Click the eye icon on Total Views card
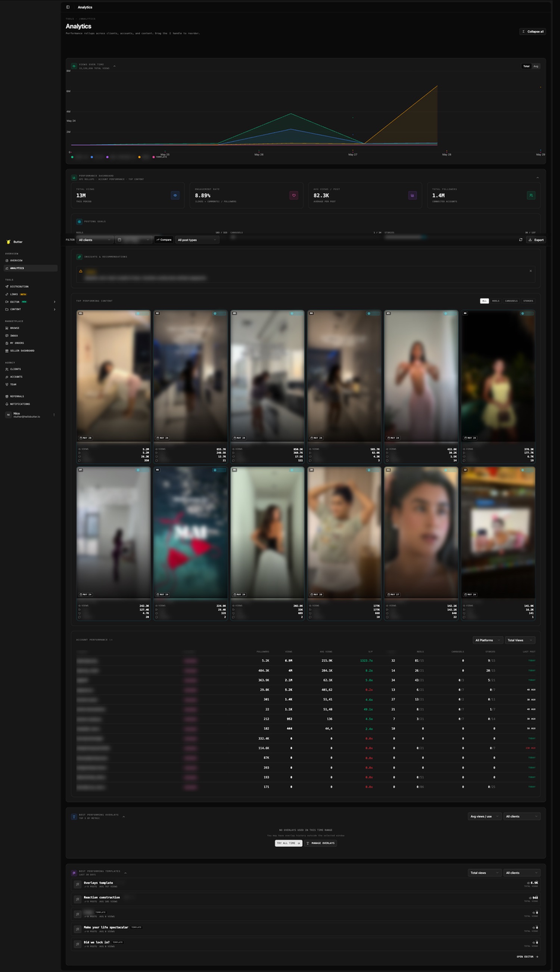 [x=175, y=195]
